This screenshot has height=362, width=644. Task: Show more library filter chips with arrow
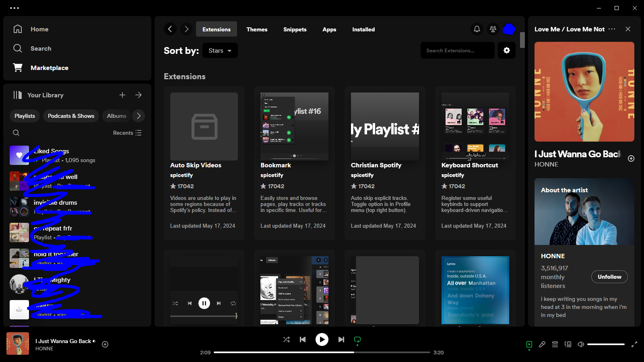point(138,116)
